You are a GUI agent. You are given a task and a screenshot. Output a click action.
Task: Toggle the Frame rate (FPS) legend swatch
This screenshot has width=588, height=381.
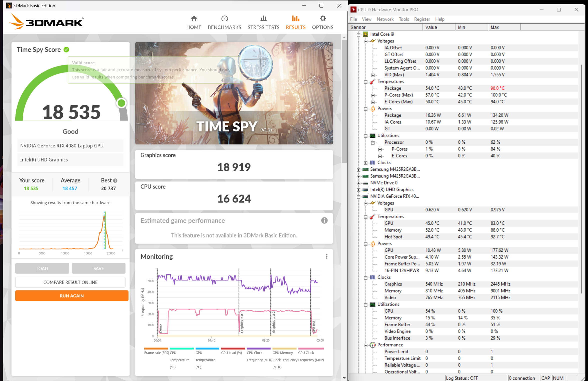point(156,348)
